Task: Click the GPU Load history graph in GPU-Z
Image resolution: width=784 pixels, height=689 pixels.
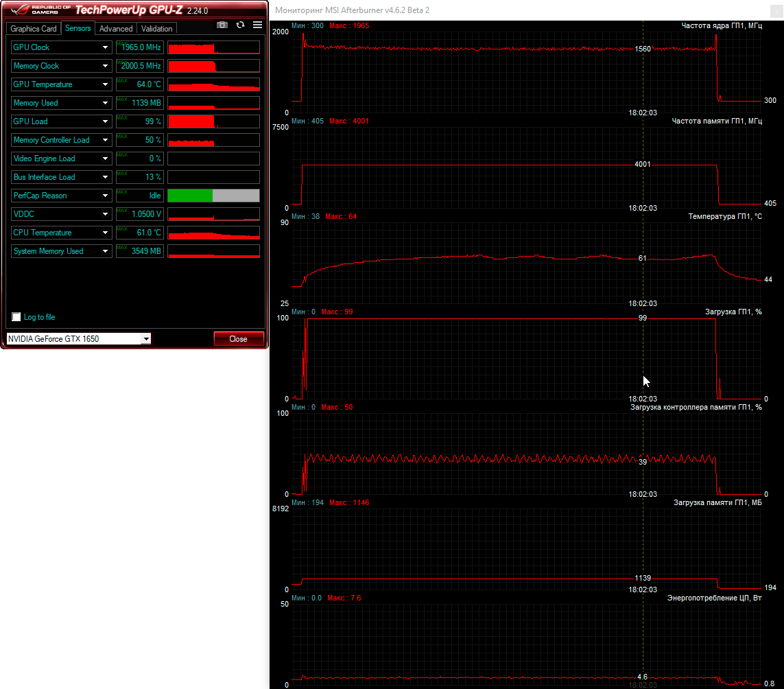Action: (x=213, y=121)
